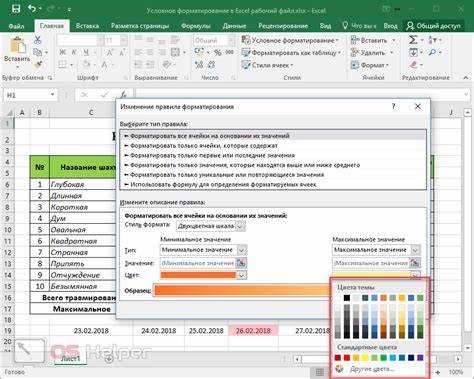Open the Формат cells dropdown
The image size is (474, 379).
click(370, 65)
